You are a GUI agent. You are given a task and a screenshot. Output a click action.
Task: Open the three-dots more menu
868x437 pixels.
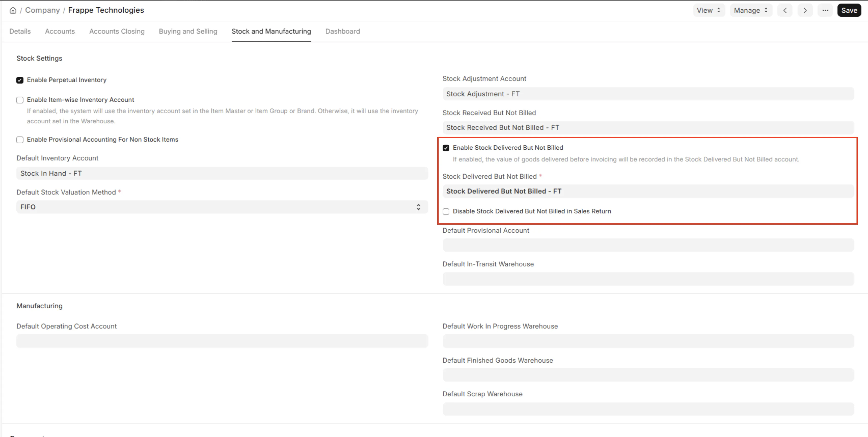click(x=825, y=10)
